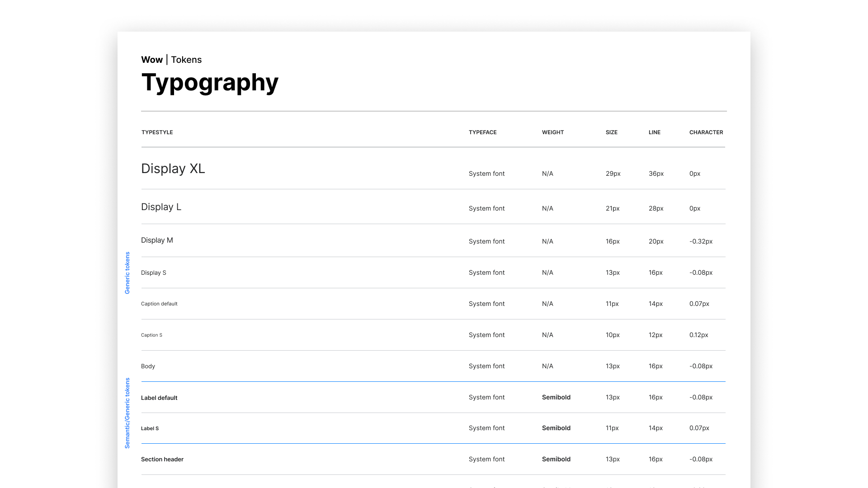Image resolution: width=868 pixels, height=488 pixels.
Task: Click the vertical Semantic/Generic tokens label
Action: [127, 413]
